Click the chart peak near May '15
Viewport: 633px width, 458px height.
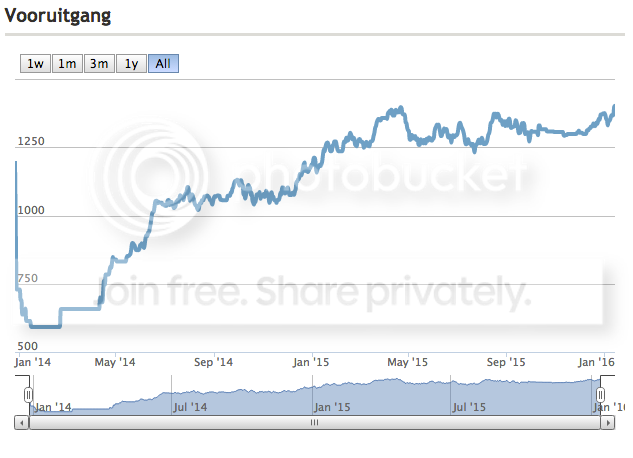pyautogui.click(x=400, y=109)
